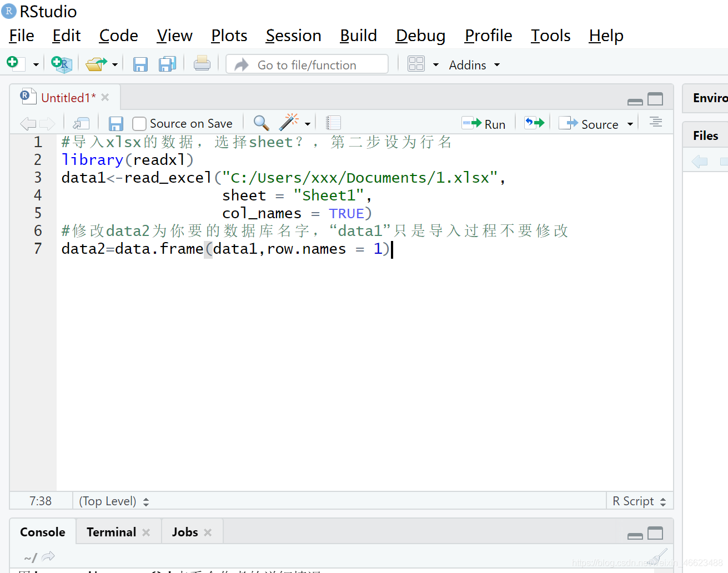The height and width of the screenshot is (573, 728).
Task: Open the Source options dropdown arrow
Action: 630,124
